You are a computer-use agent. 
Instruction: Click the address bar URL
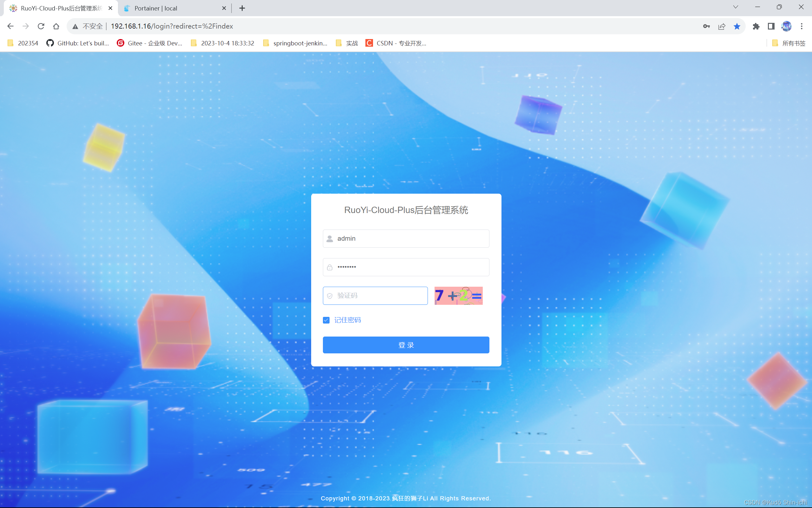[172, 26]
